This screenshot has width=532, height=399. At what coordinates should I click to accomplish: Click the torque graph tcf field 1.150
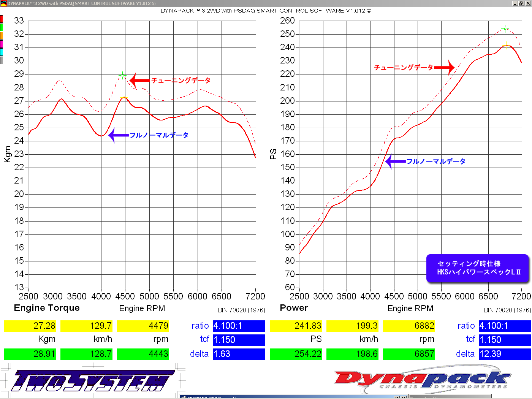tap(238, 340)
